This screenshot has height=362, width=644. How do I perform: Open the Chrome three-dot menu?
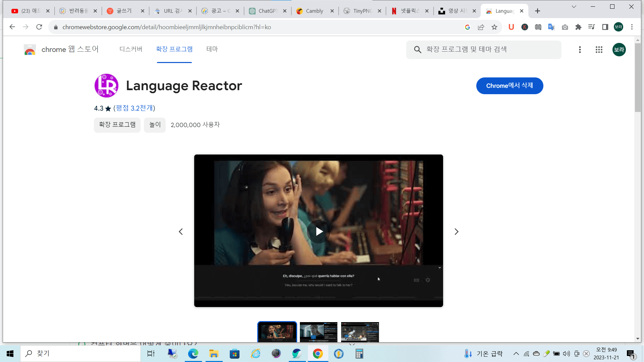click(632, 27)
